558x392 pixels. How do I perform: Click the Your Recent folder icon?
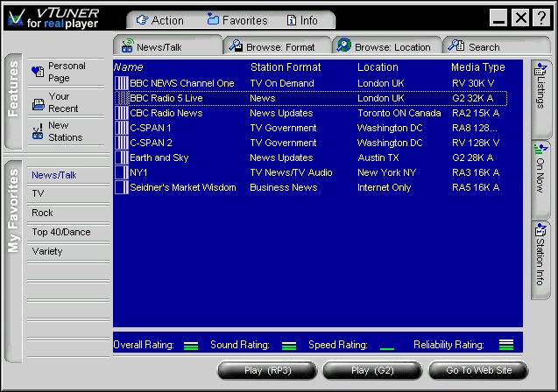[x=38, y=104]
